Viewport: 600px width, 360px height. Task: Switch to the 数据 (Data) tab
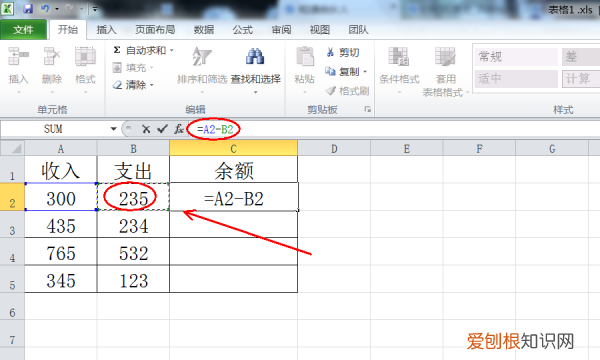[204, 29]
